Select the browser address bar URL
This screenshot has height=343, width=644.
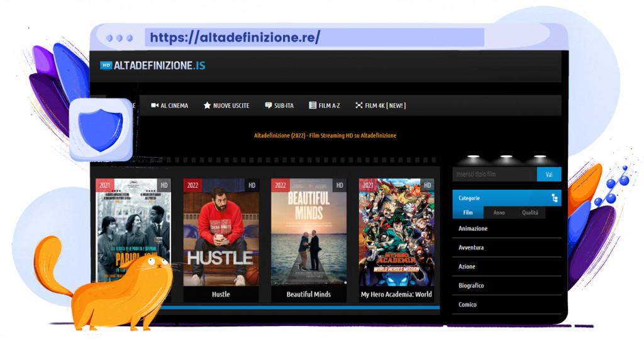click(x=235, y=38)
